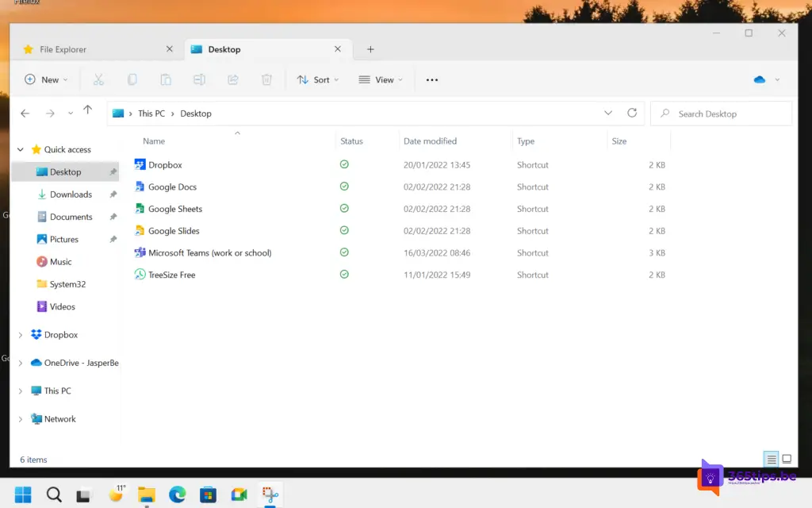Click This PC in the breadcrumb path
Image resolution: width=812 pixels, height=508 pixels.
[151, 114]
